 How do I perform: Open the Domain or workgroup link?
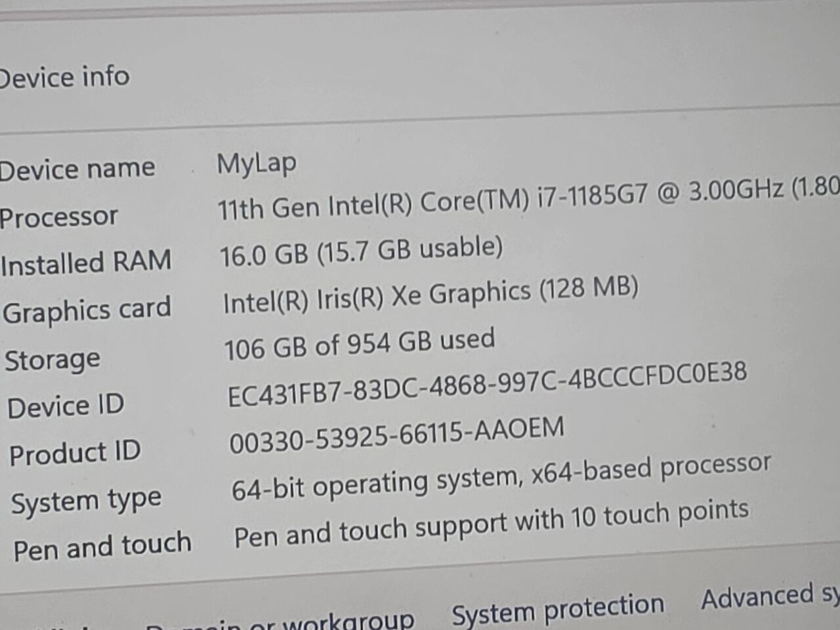[x=280, y=620]
